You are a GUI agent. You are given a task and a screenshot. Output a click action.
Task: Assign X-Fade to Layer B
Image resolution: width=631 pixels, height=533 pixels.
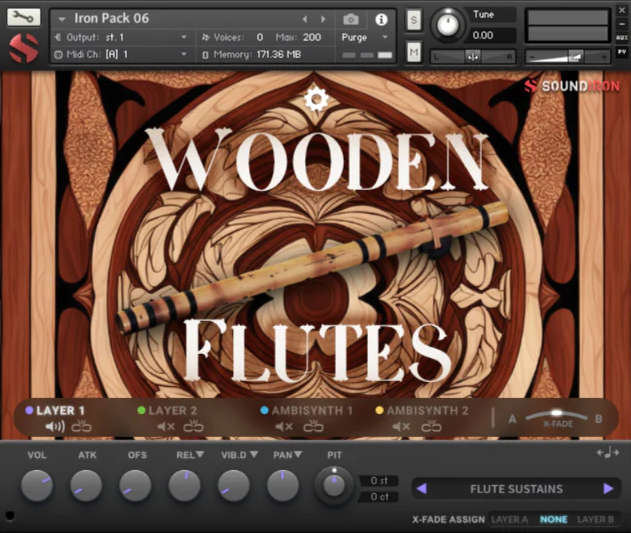[x=596, y=519]
